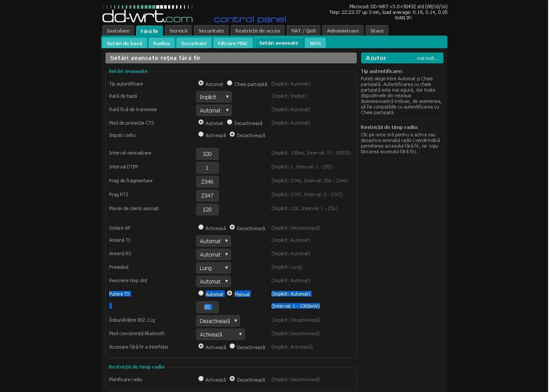Open the Preambul dropdown

tap(213, 268)
